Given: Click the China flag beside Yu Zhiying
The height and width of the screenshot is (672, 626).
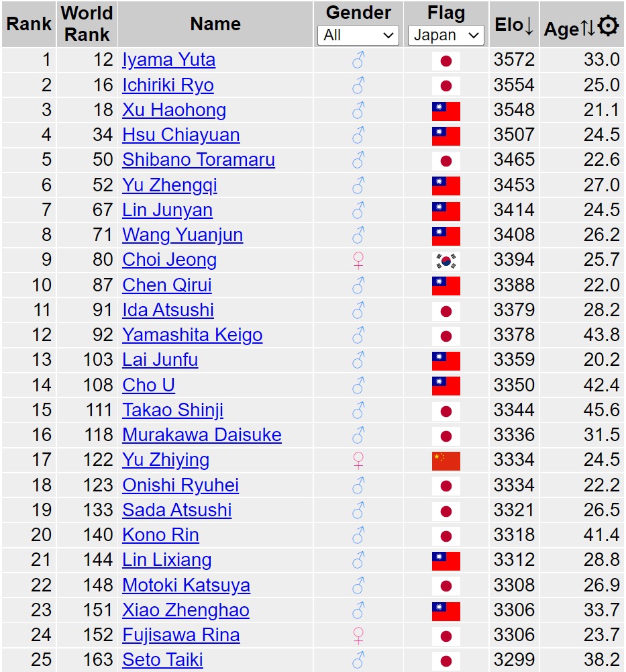Looking at the screenshot, I should [x=446, y=461].
